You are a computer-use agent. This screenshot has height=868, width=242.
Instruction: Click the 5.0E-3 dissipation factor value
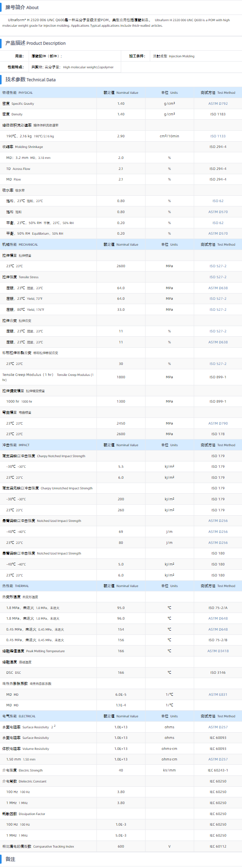click(121, 835)
